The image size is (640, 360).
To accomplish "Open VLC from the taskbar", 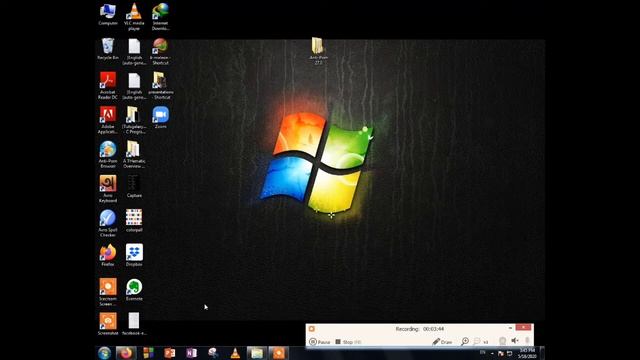I will coord(235,353).
